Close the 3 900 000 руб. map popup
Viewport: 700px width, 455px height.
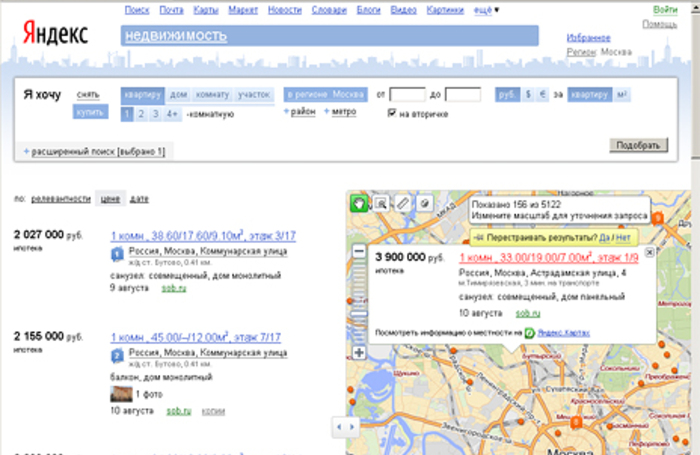click(x=650, y=252)
